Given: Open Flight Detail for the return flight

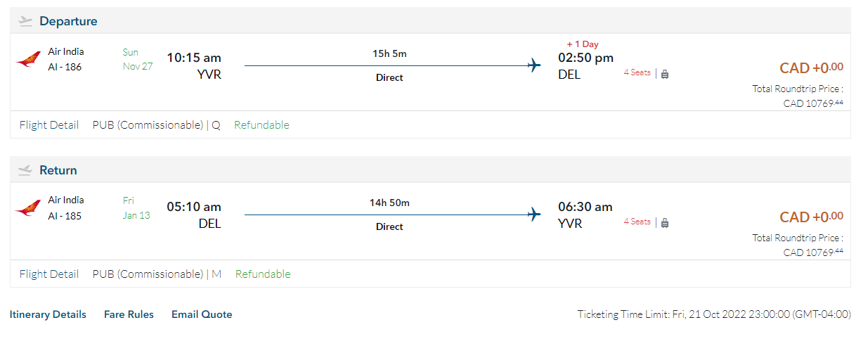Looking at the screenshot, I should tap(49, 274).
